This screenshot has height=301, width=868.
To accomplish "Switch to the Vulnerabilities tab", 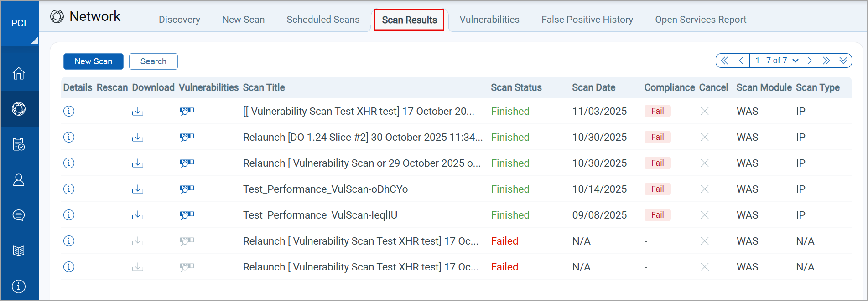I will [489, 20].
